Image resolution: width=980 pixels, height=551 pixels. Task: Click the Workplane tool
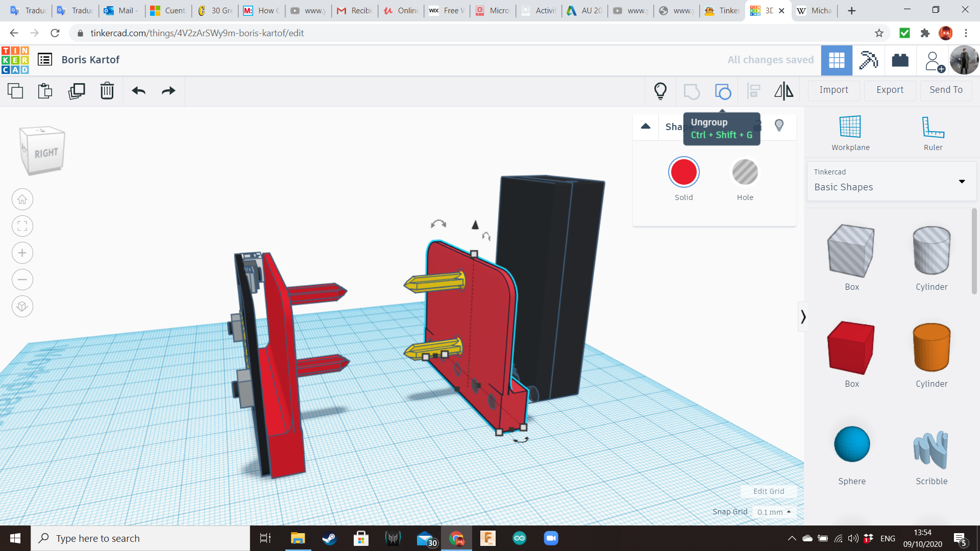[x=850, y=132]
